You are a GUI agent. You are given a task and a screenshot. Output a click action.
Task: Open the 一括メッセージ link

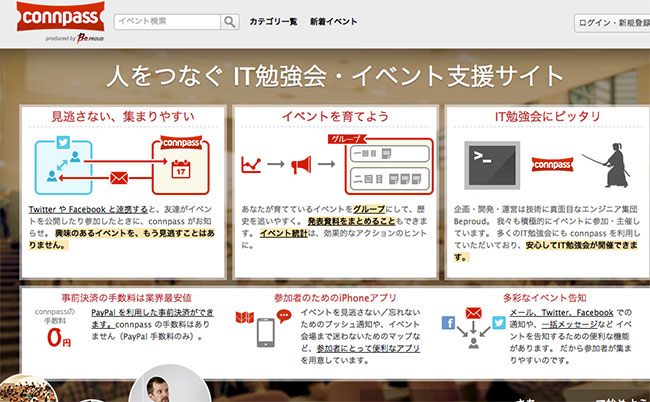tap(570, 325)
